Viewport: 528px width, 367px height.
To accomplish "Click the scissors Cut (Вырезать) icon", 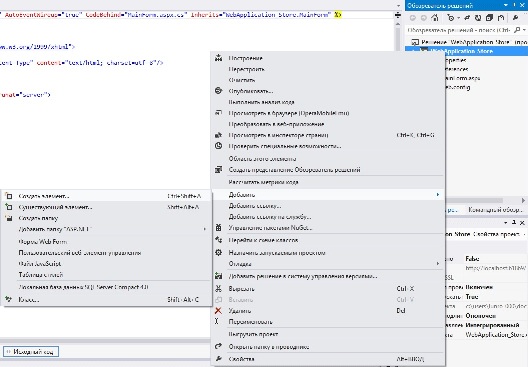I will point(219,289).
